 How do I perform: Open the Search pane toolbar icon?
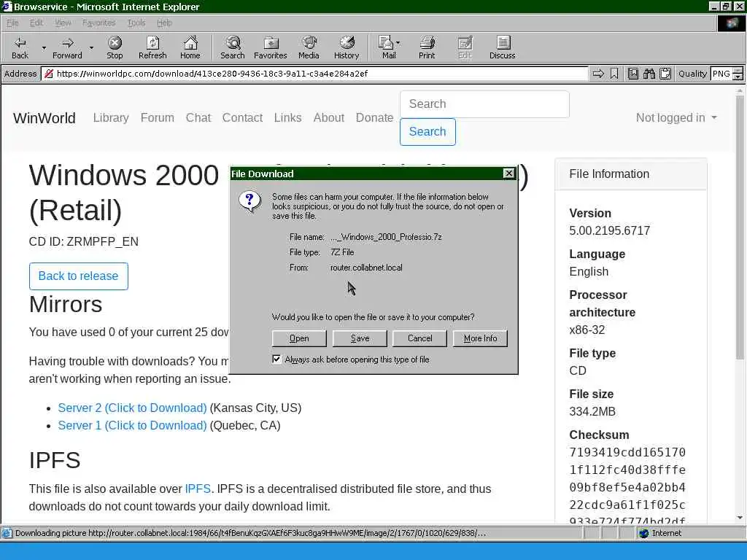click(233, 43)
